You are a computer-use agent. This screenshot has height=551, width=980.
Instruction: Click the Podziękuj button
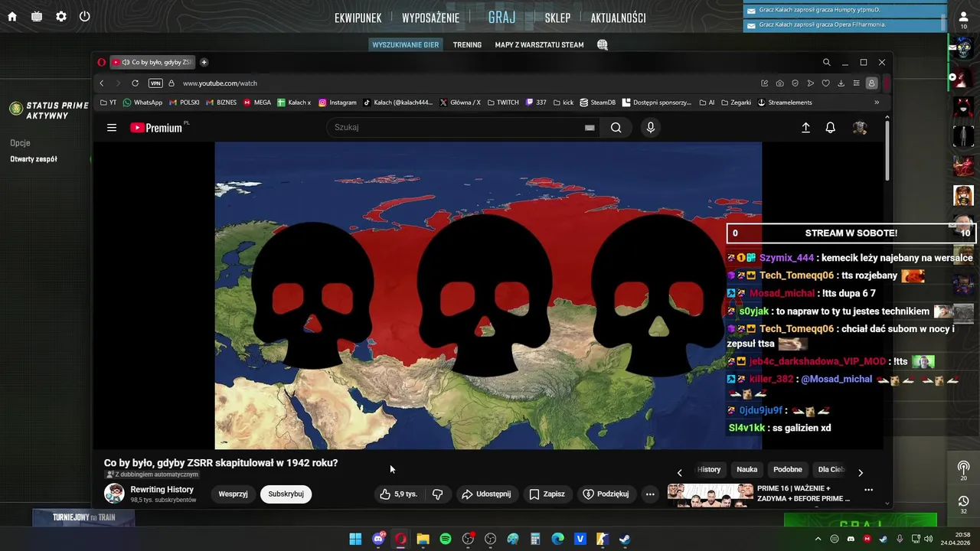coord(606,494)
